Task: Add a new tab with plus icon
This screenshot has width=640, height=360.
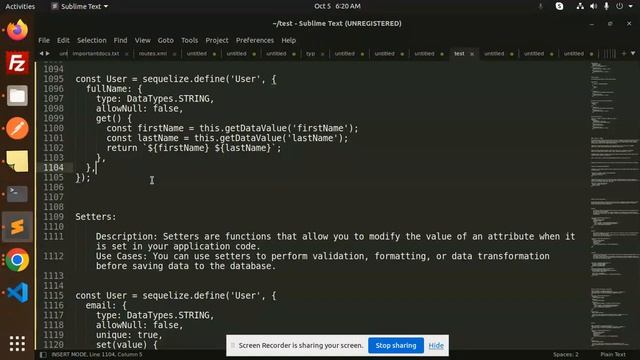Action: [x=624, y=53]
